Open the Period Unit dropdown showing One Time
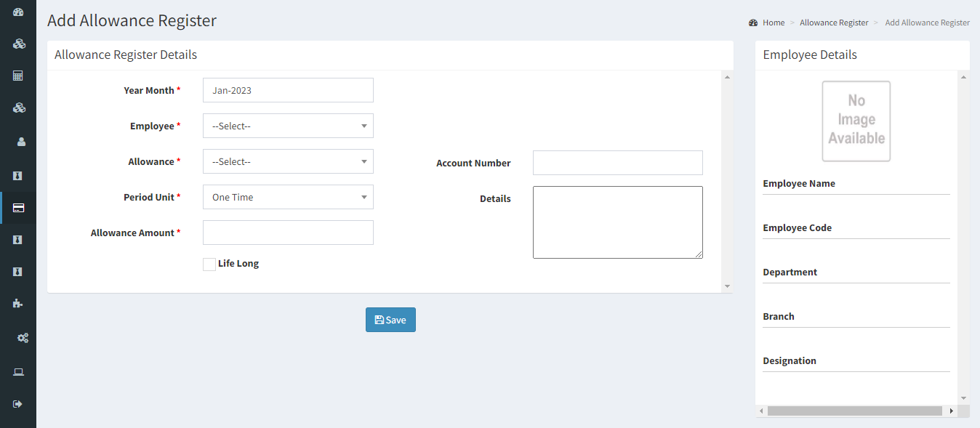This screenshot has height=428, width=980. (x=288, y=197)
